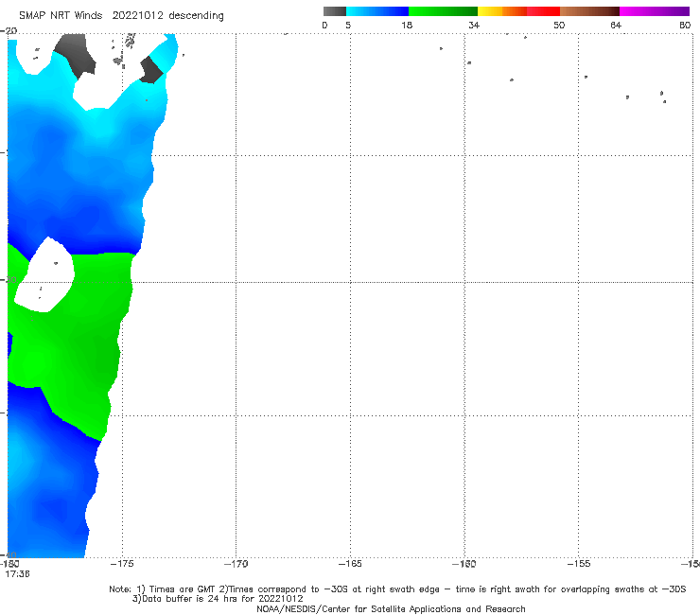Click the color bar label '64'
The height and width of the screenshot is (615, 700).
(x=616, y=26)
